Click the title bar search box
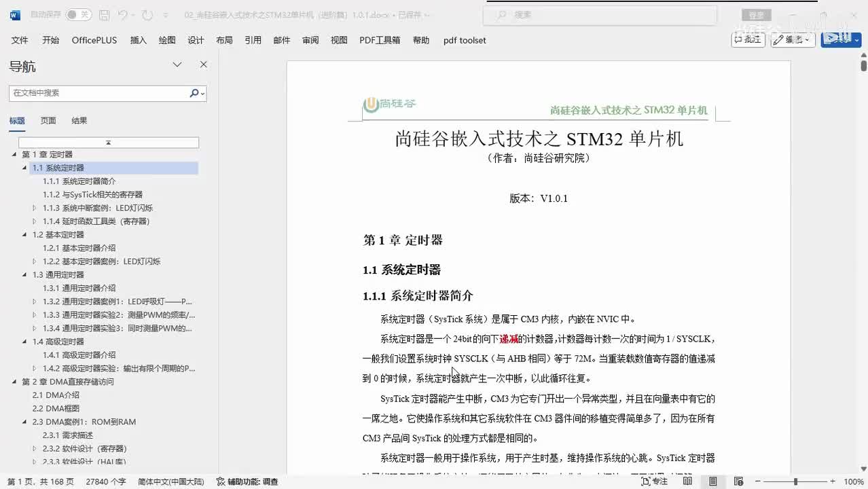The image size is (868, 489). coord(600,14)
